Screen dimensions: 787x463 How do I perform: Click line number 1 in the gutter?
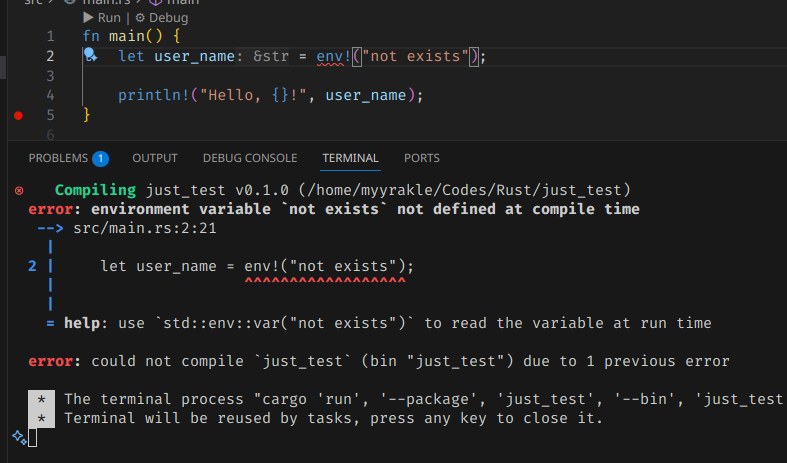pos(50,36)
